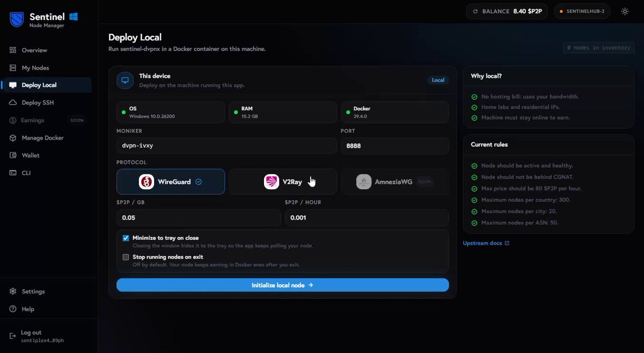Click the Deploy Local monitor icon in sidebar

pyautogui.click(x=13, y=85)
